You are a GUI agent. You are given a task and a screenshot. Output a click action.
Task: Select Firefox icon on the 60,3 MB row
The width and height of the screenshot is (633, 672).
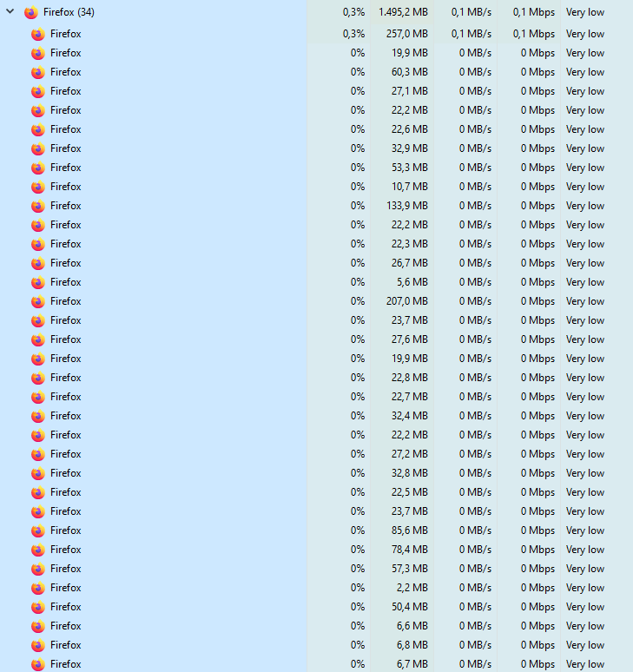tap(38, 72)
